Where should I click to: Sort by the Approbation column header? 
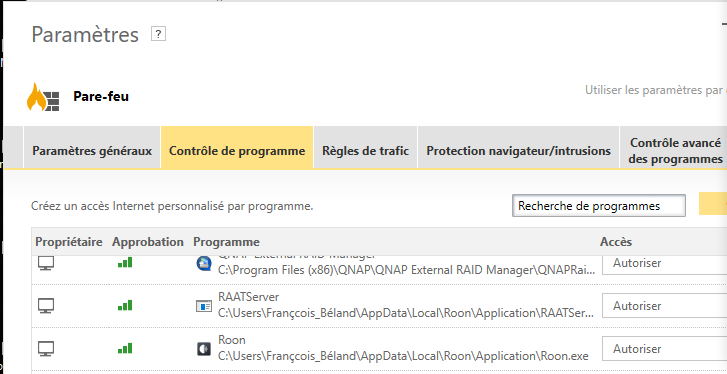coord(147,242)
